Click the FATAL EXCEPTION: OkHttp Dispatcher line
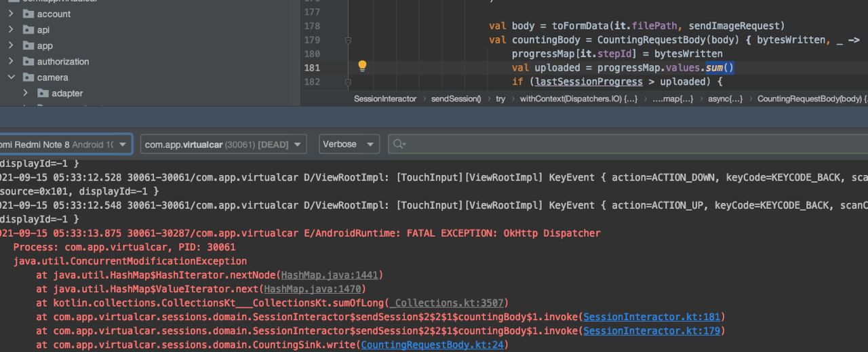This screenshot has width=868, height=352. tap(300, 233)
